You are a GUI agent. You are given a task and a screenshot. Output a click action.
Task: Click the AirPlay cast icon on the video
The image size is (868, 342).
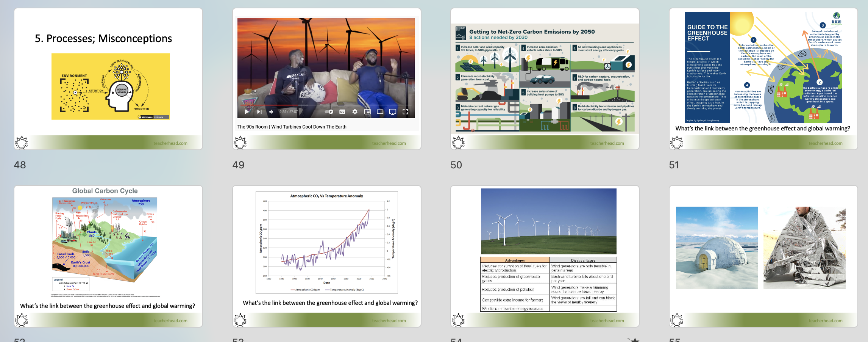pyautogui.click(x=393, y=112)
